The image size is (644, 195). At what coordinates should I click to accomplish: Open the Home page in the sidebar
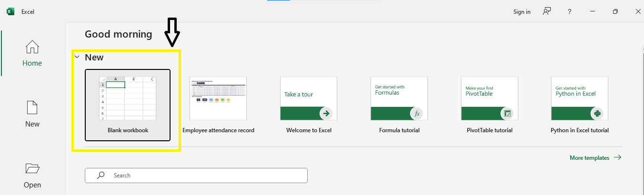32,53
